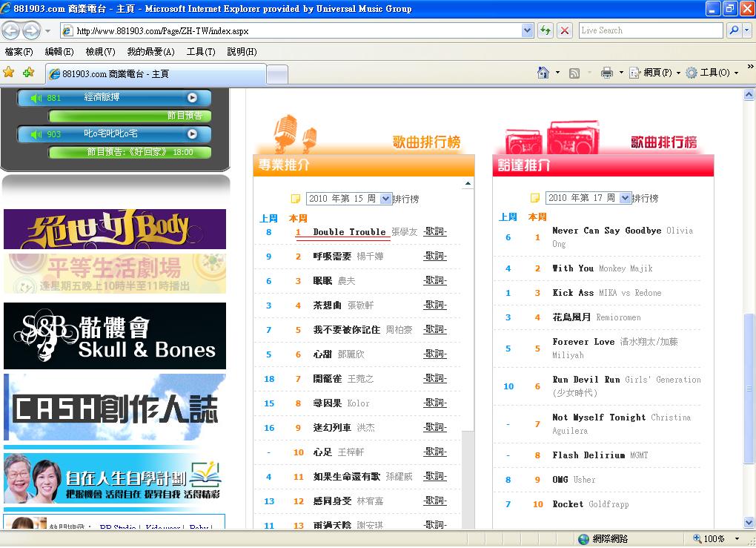The width and height of the screenshot is (756, 548).
Task: Click the Stop loading X icon
Action: tap(565, 30)
